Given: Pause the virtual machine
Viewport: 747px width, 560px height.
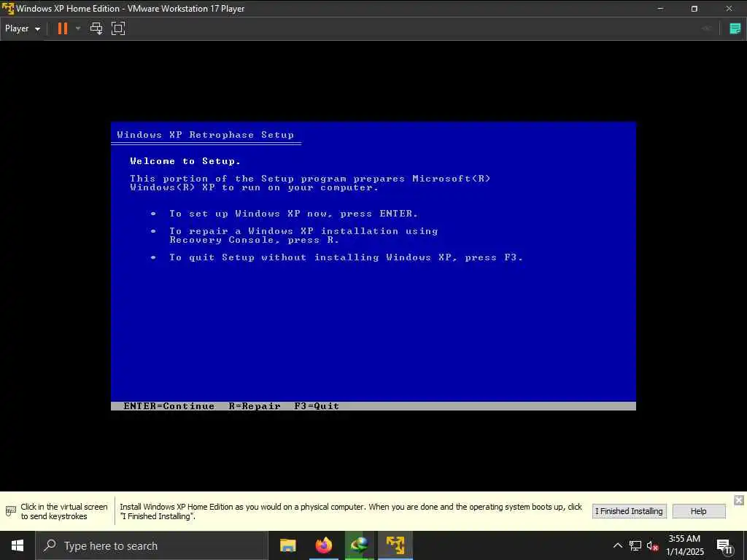Looking at the screenshot, I should click(x=63, y=28).
